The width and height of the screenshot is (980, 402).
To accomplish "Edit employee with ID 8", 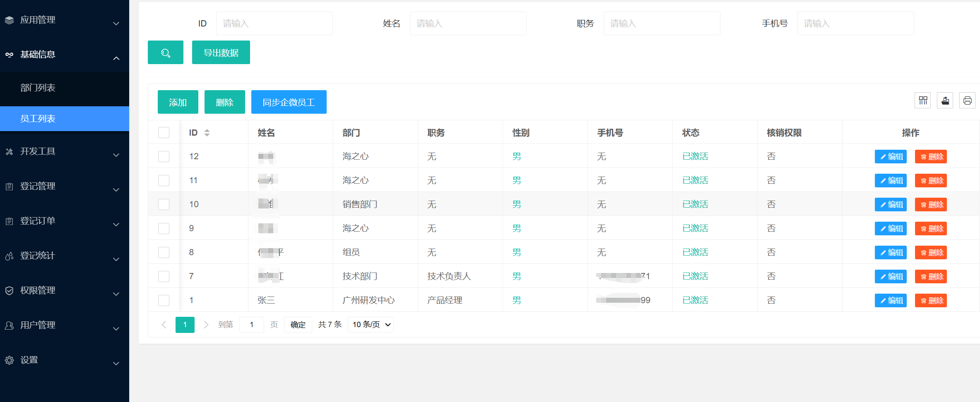I will click(891, 253).
